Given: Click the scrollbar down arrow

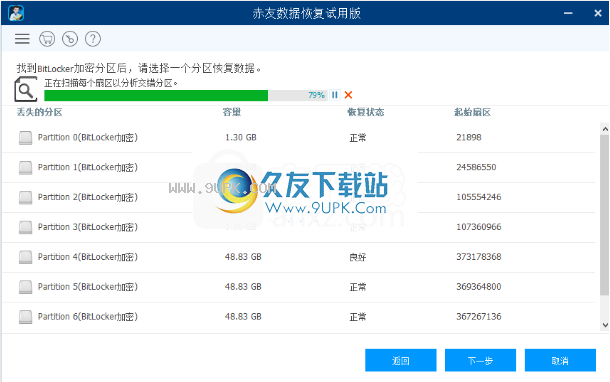Looking at the screenshot, I should (605, 325).
